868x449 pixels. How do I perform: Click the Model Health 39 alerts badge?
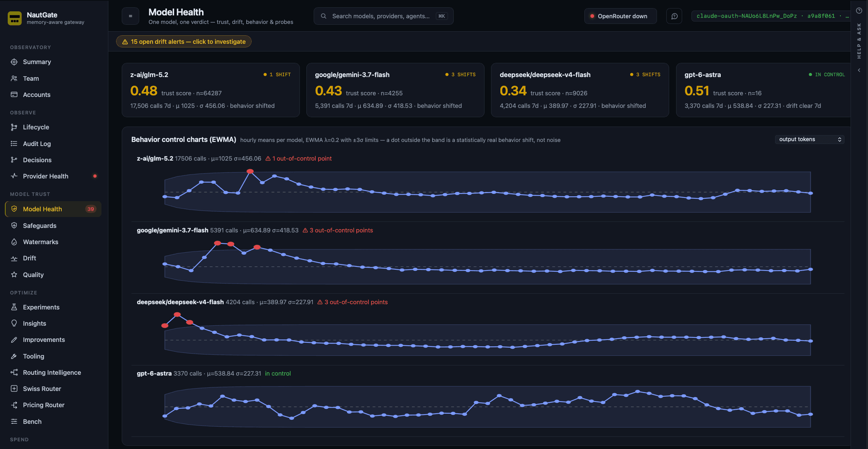point(90,209)
